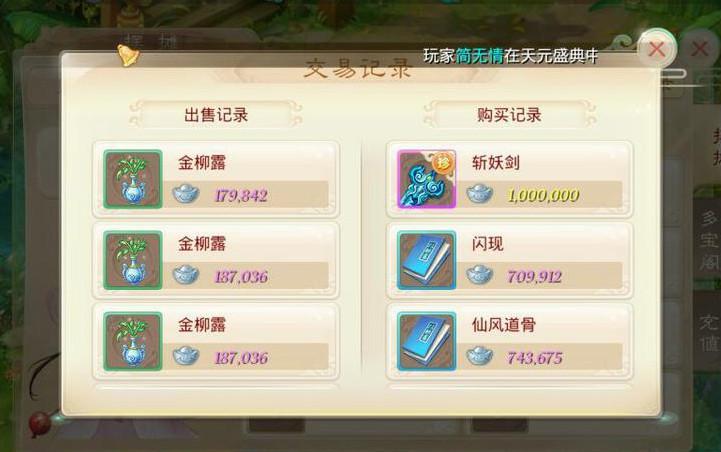Click the golden bell notification icon
Image resolution: width=721 pixels, height=452 pixels.
[128, 56]
